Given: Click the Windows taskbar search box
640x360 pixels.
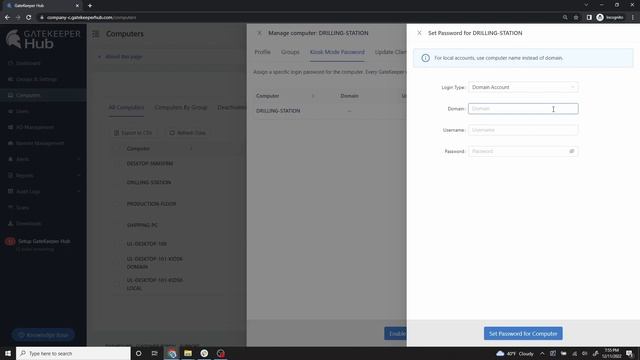Looking at the screenshot, I should (73, 353).
